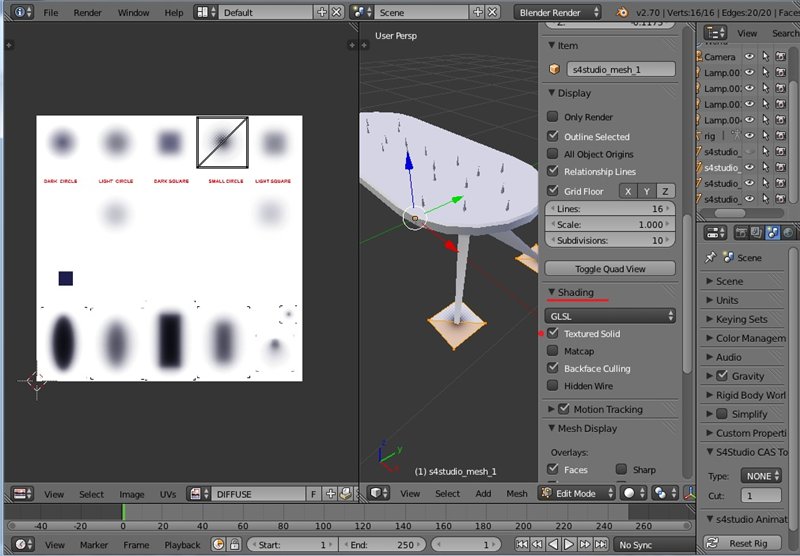Toggle the Z axis grid button
The width and height of the screenshot is (800, 556).
click(665, 191)
